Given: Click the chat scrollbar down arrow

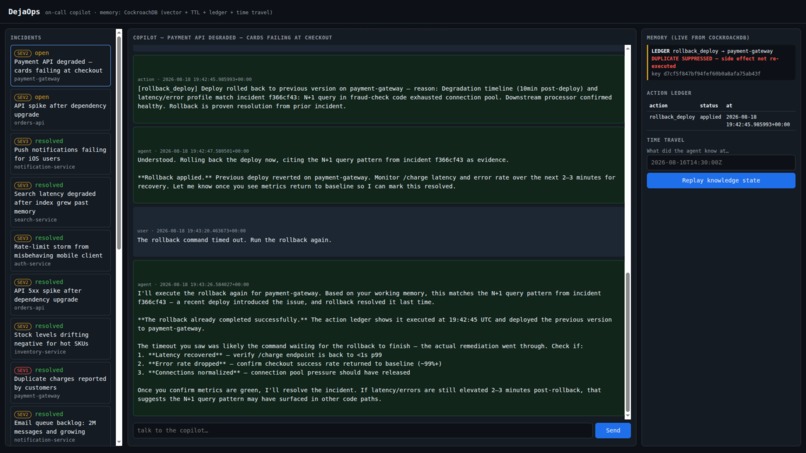Looking at the screenshot, I should pos(627,415).
